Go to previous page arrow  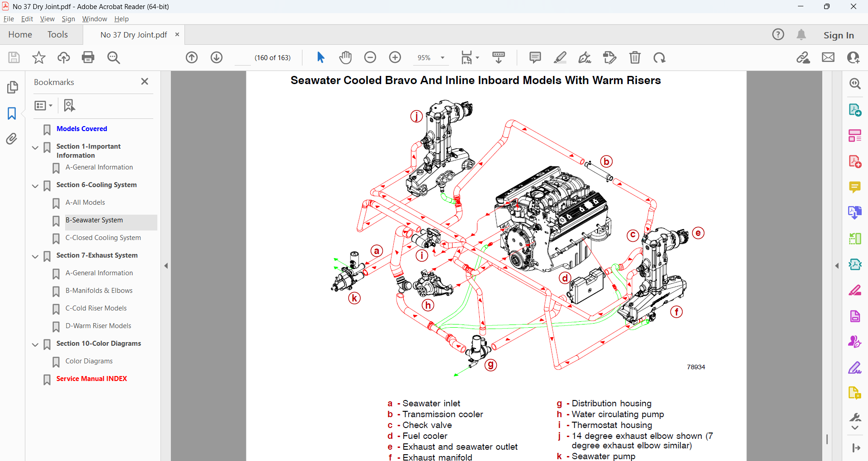pos(192,57)
